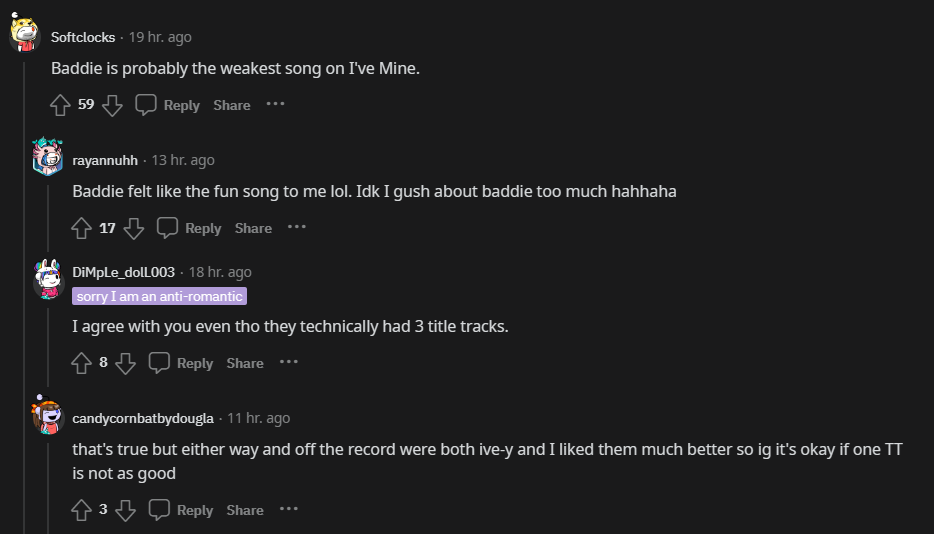Open Softclocks' user profile link
Image resolution: width=934 pixels, height=534 pixels.
click(83, 37)
